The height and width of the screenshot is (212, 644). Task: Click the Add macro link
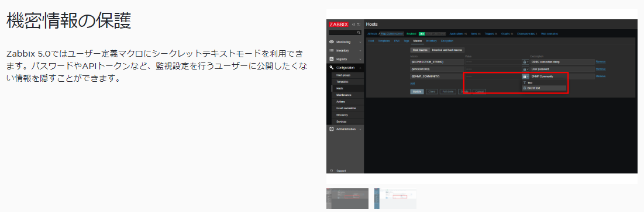tap(412, 84)
